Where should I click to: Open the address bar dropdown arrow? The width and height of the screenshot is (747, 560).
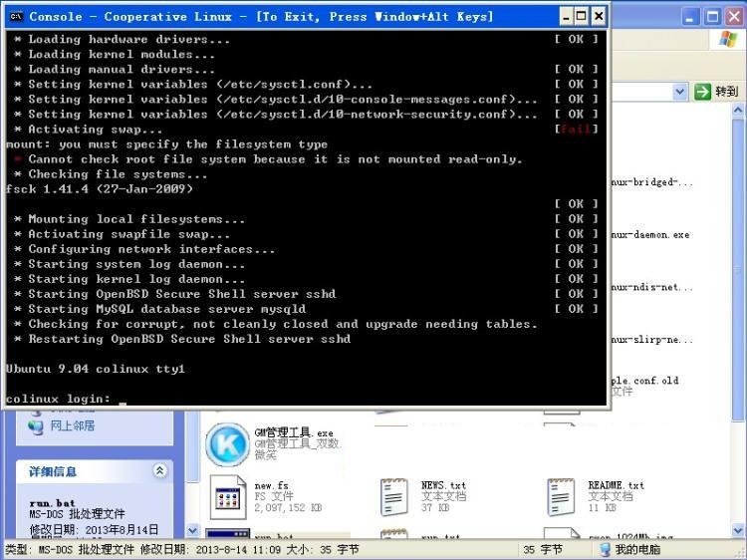coord(680,91)
